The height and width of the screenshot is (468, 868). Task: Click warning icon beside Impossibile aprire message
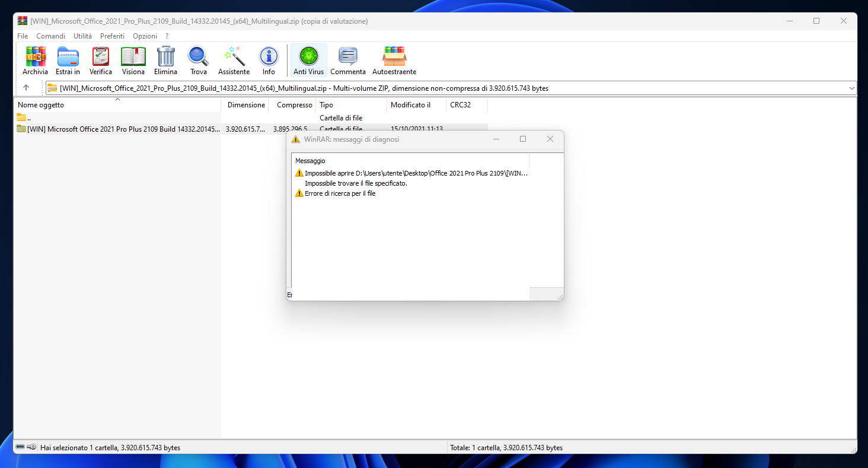click(x=299, y=173)
